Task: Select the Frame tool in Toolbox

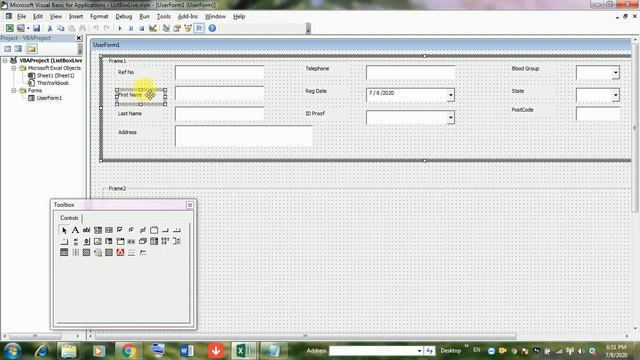Action: point(154,230)
